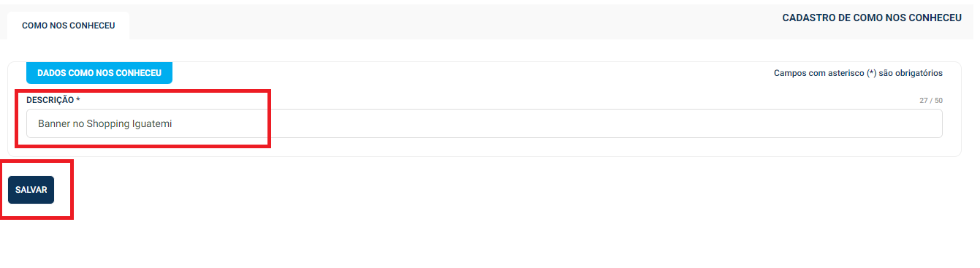This screenshot has width=980, height=268.
Task: Focus the DESCRIÇÃO input field
Action: point(484,123)
